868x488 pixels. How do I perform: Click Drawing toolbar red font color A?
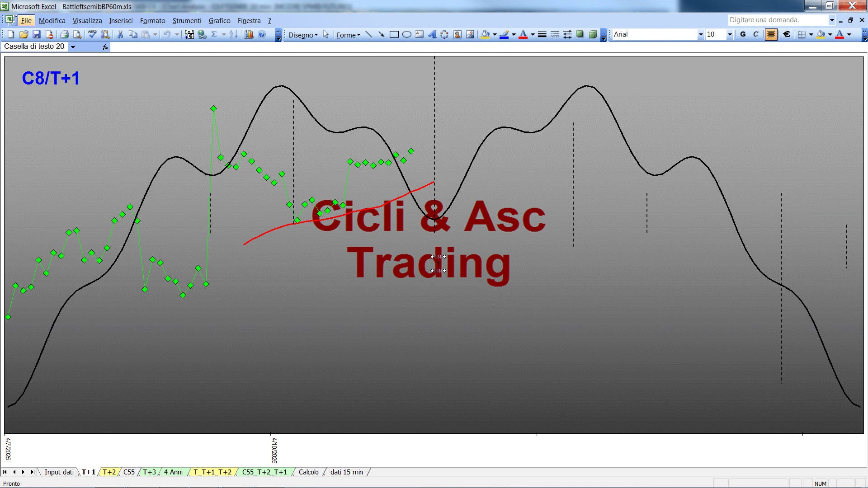[523, 34]
